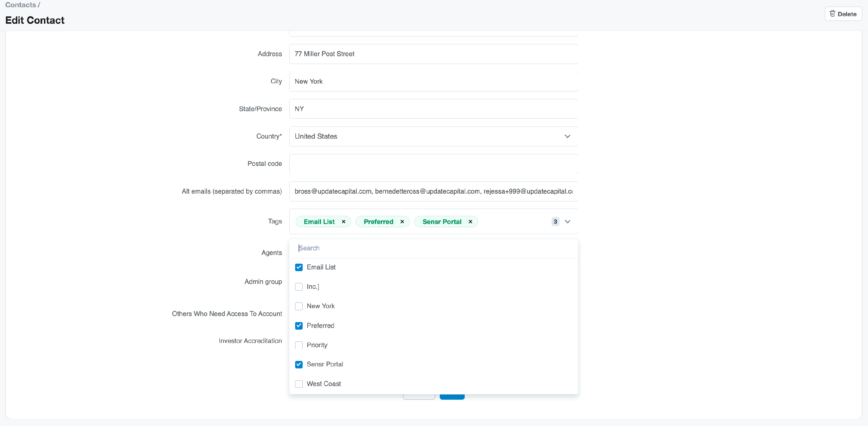Check the Inc.] tag checkbox
Viewport: 868px width, 426px height.
click(x=299, y=287)
